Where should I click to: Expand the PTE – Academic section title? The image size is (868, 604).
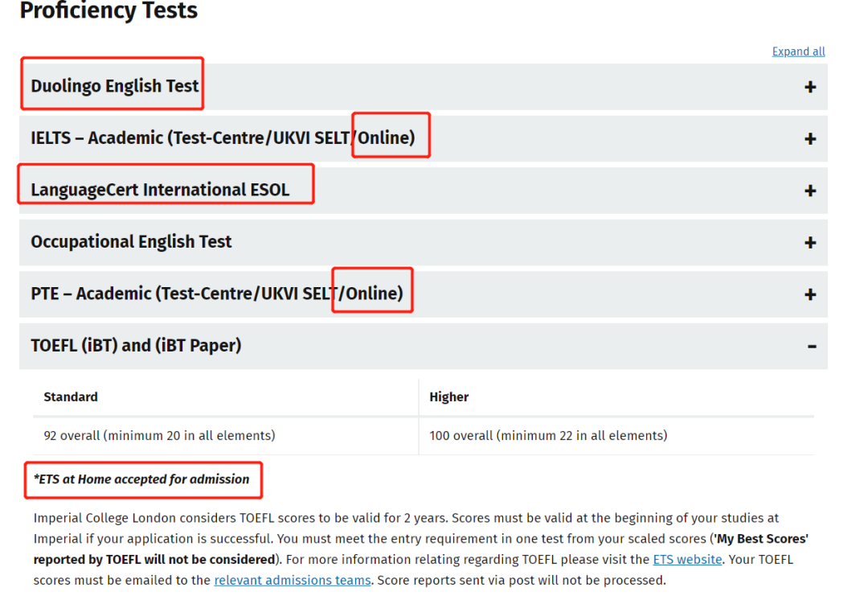pyautogui.click(x=217, y=294)
